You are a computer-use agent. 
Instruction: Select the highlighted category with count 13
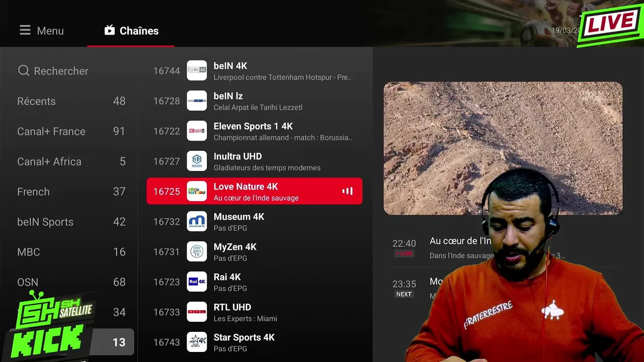click(x=71, y=342)
